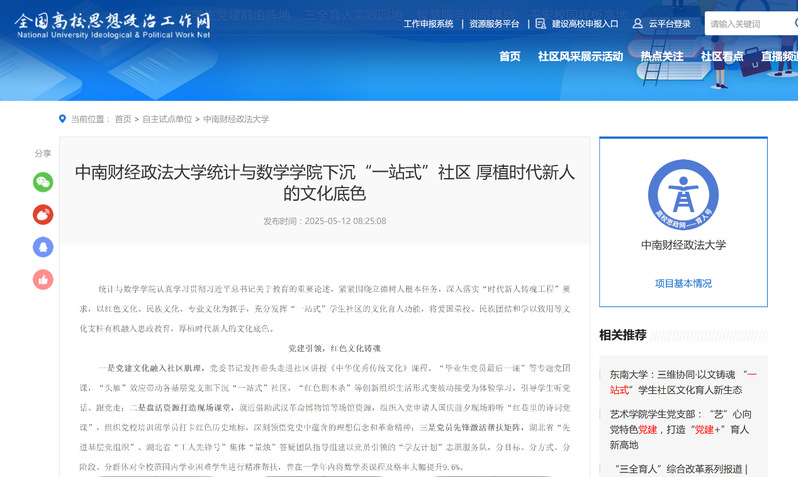
Task: Open 社区风采展示活动 navigation tab
Action: pyautogui.click(x=580, y=56)
